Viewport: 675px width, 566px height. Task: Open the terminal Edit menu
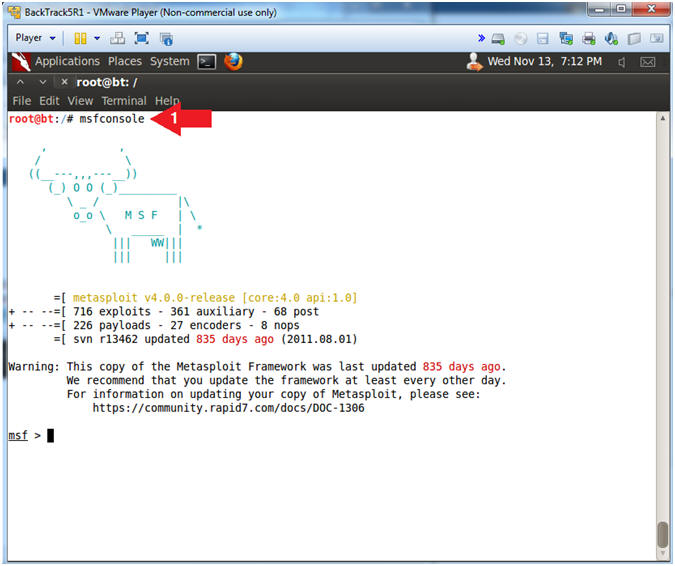pyautogui.click(x=49, y=101)
